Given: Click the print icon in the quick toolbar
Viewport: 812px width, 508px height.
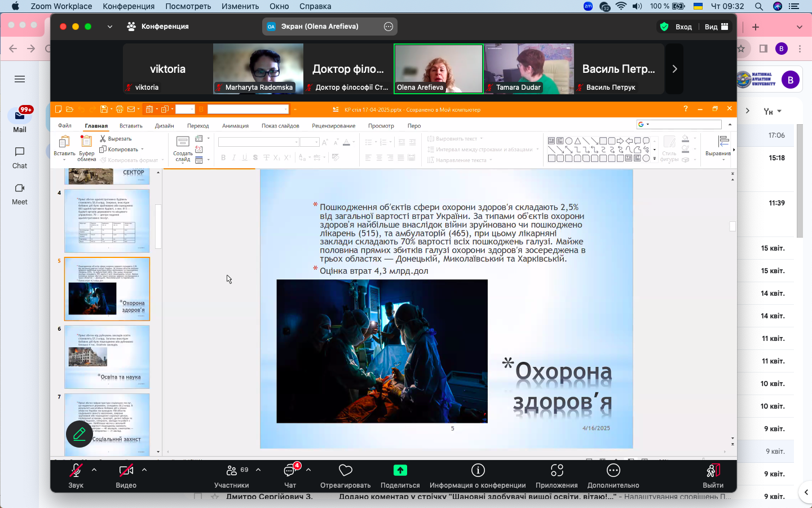Looking at the screenshot, I should [119, 110].
